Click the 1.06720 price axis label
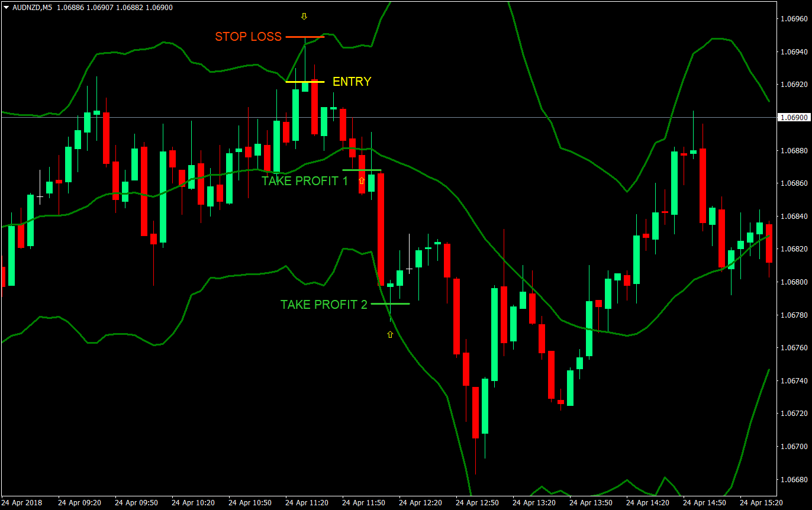The height and width of the screenshot is (510, 812). pyautogui.click(x=794, y=413)
